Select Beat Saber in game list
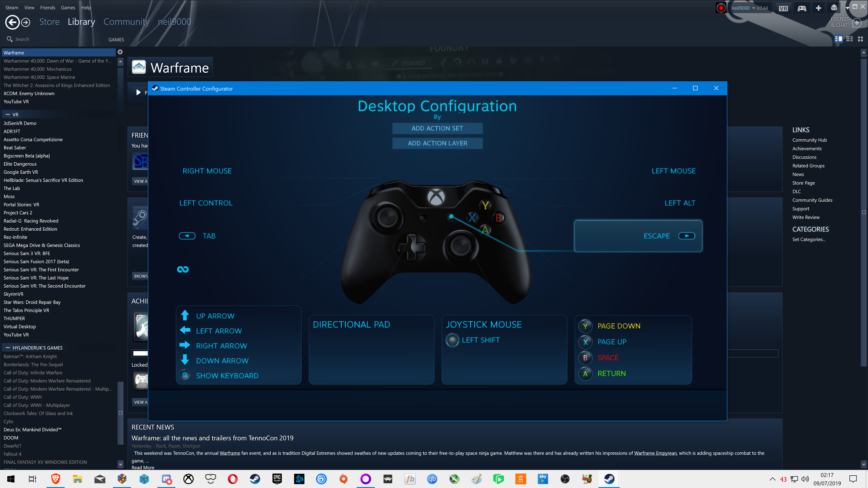This screenshot has width=868, height=488. click(x=14, y=148)
